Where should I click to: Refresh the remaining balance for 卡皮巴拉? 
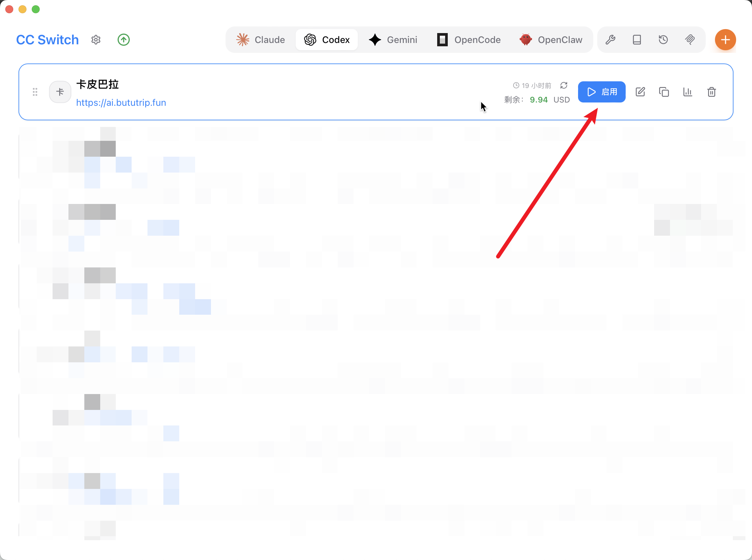[564, 85]
